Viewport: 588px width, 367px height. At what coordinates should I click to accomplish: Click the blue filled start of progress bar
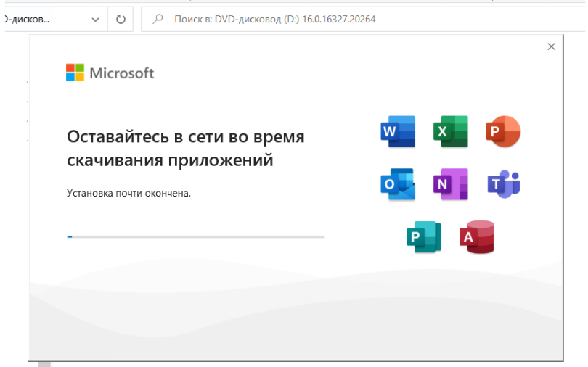(70, 236)
